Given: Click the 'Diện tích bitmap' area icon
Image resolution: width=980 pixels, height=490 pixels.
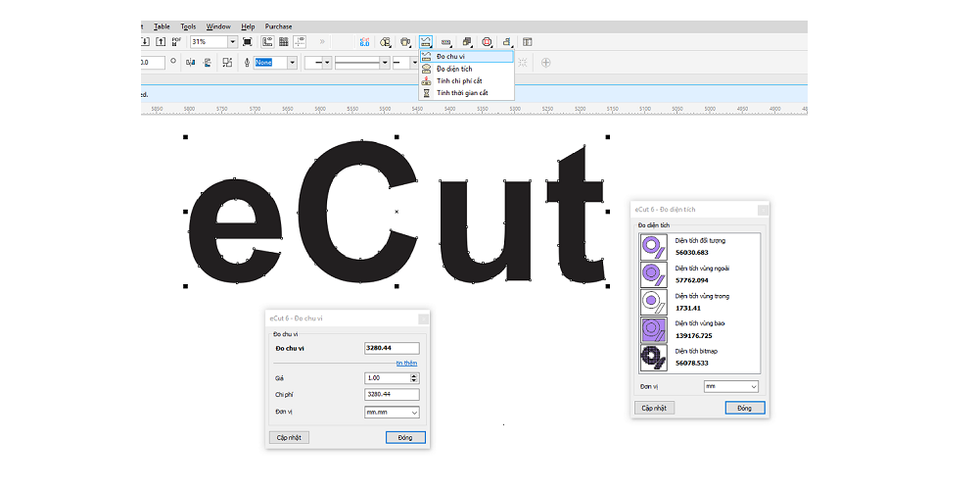Looking at the screenshot, I should pyautogui.click(x=653, y=357).
